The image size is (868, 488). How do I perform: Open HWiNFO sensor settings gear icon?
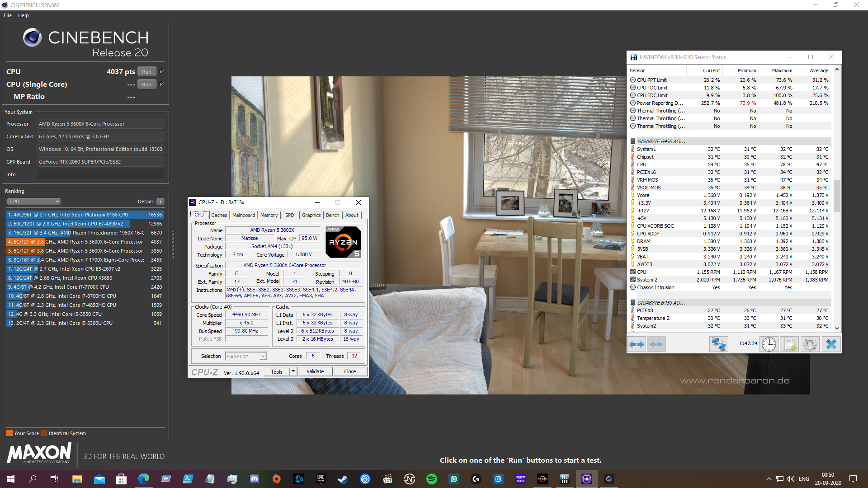[x=810, y=344]
